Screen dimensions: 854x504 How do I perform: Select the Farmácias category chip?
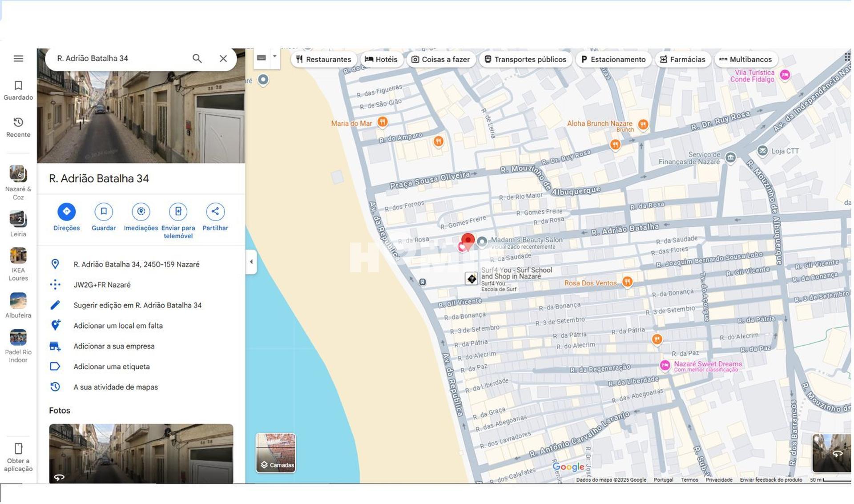click(x=683, y=60)
